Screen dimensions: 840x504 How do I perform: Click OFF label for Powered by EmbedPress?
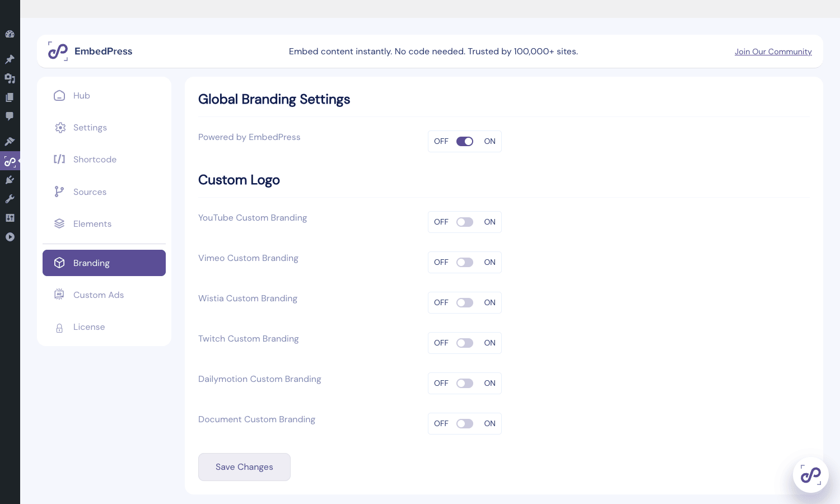[441, 141]
